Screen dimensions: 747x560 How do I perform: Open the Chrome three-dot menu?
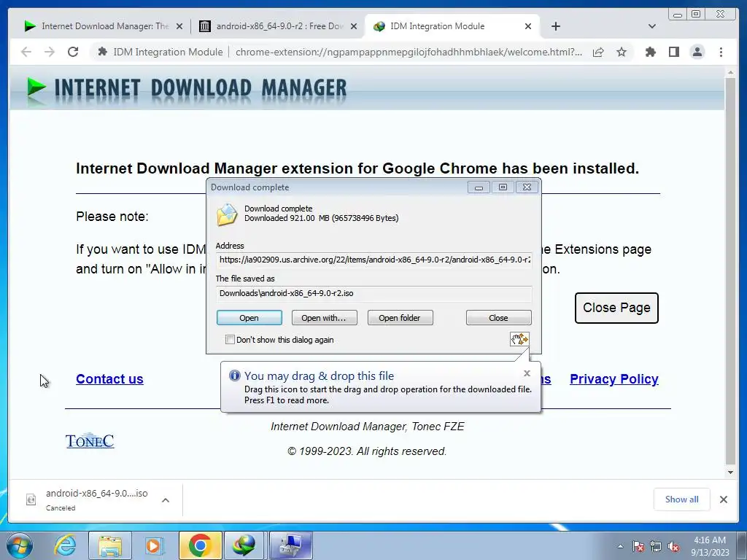[721, 52]
